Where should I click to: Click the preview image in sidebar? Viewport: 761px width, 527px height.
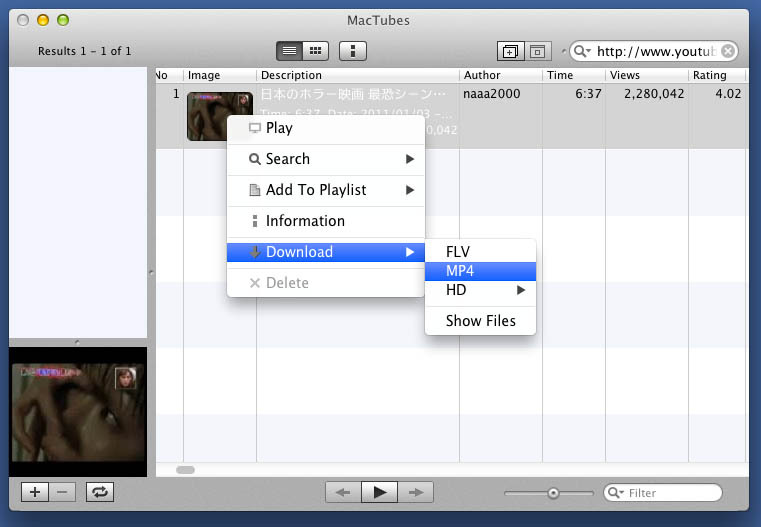(x=78, y=412)
